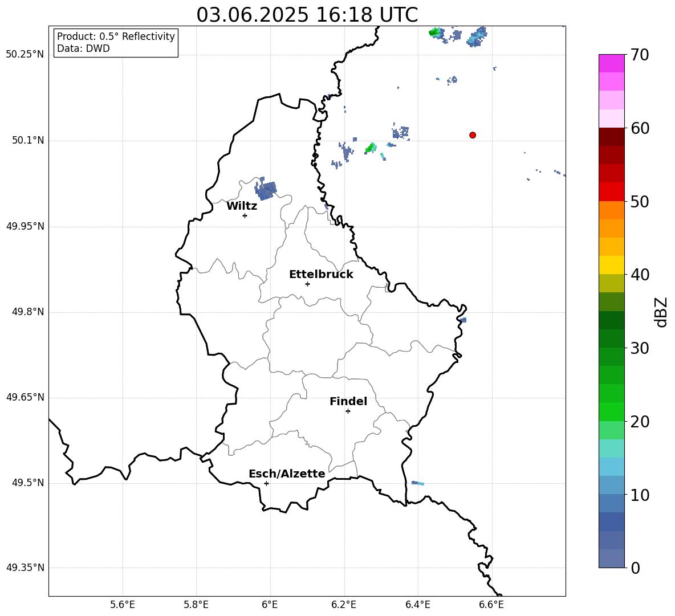Click the 49.35°N latitude label
The width and height of the screenshot is (675, 616).
[x=25, y=568]
